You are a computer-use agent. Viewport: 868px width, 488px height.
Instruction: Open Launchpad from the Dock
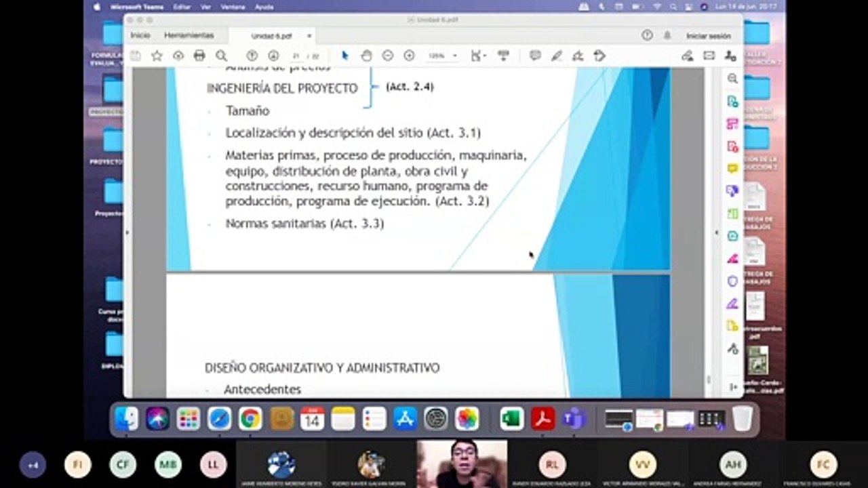coord(189,419)
